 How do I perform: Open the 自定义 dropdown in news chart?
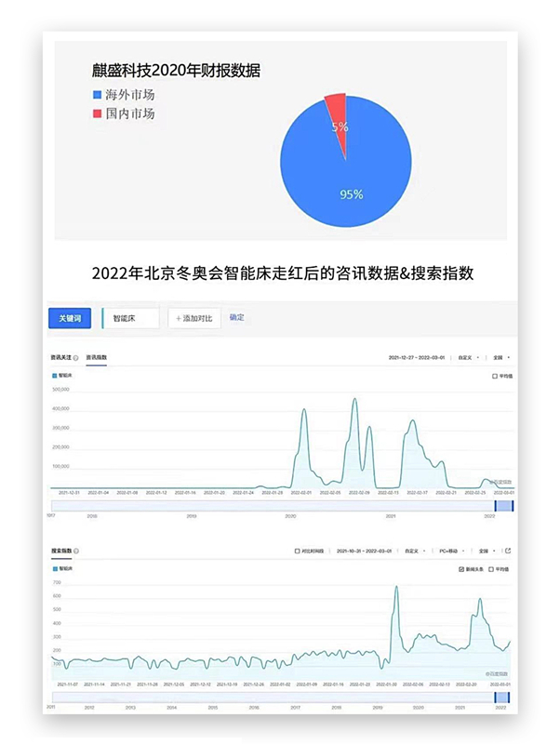point(469,358)
